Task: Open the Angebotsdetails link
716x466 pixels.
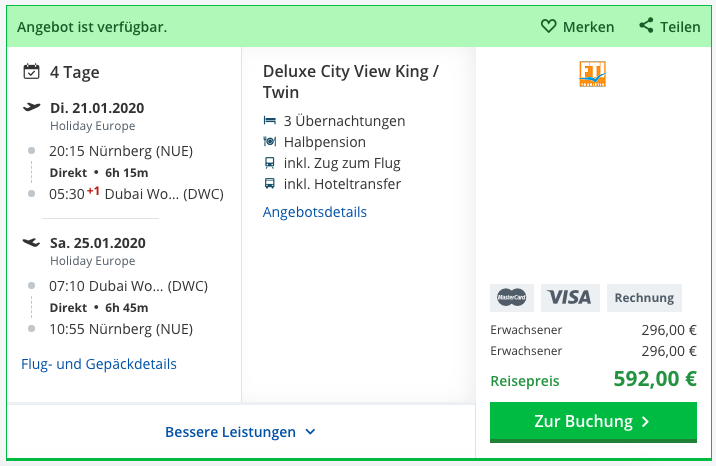Action: point(315,212)
